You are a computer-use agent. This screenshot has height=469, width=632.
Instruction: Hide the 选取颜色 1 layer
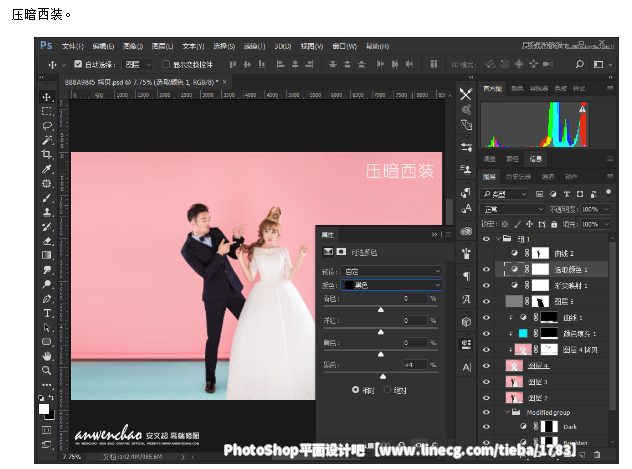[x=486, y=269]
